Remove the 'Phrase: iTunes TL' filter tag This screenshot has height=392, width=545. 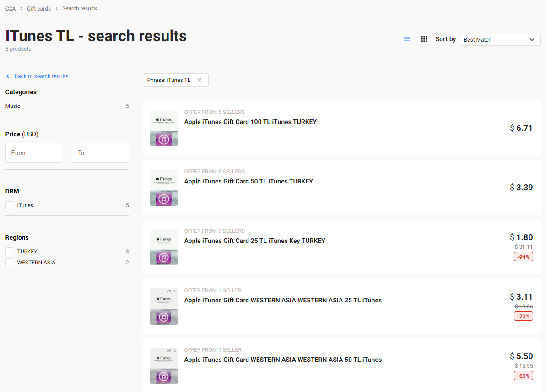point(200,80)
